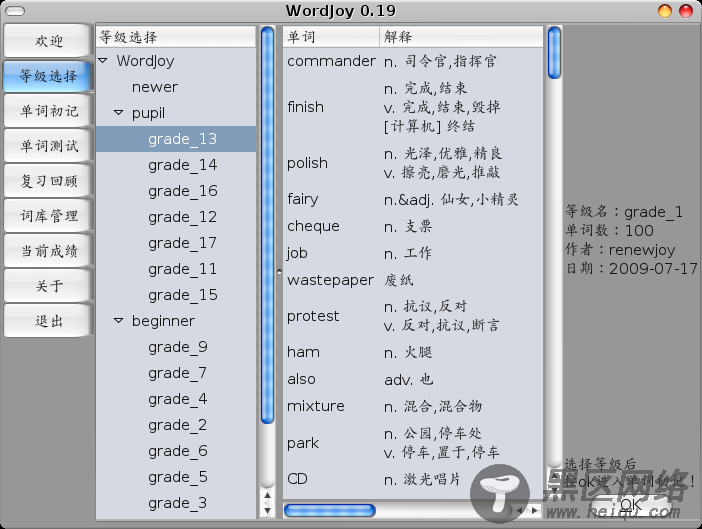
Task: Select the 等级选择 sidebar button
Action: 49,76
